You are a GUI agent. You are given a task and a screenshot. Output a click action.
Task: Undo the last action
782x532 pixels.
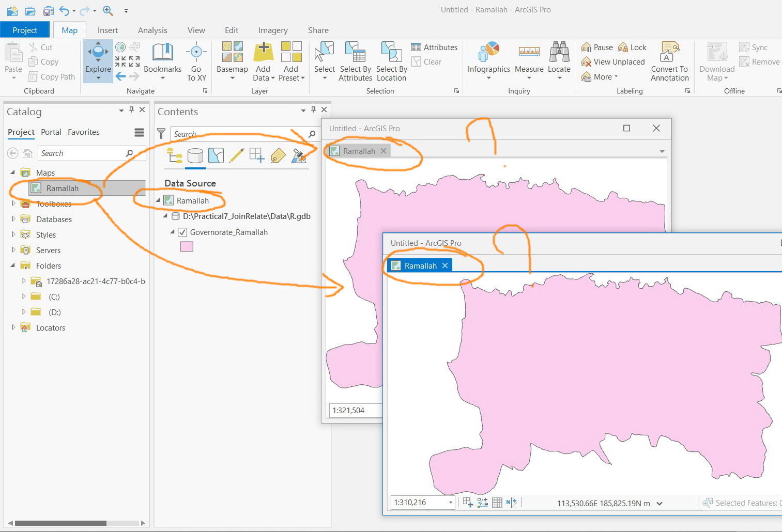(64, 10)
